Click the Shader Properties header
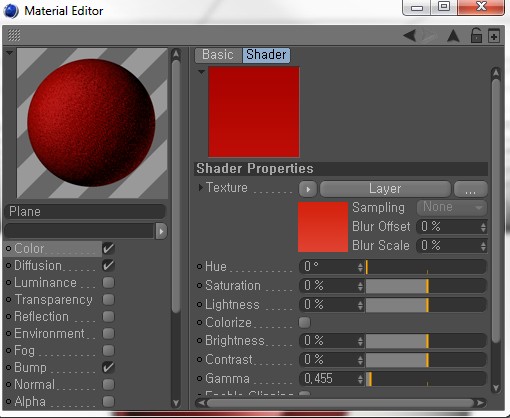Viewport: 510px width, 418px height. tap(341, 169)
